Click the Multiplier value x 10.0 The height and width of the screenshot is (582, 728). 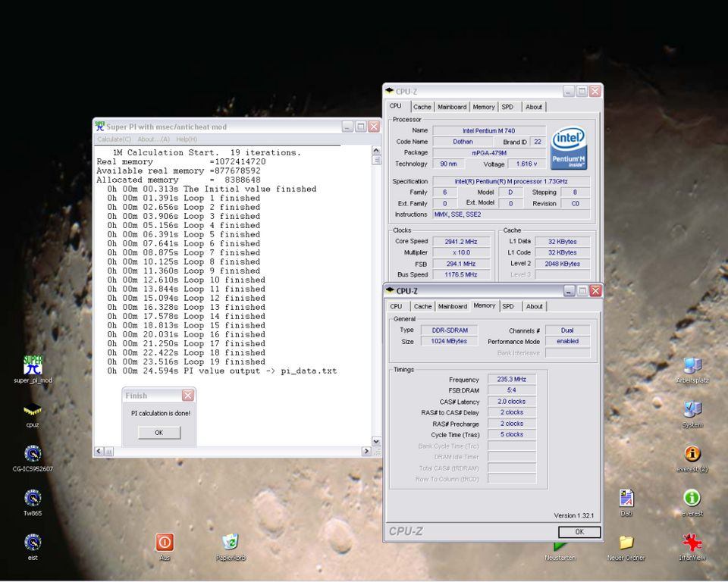pyautogui.click(x=461, y=252)
